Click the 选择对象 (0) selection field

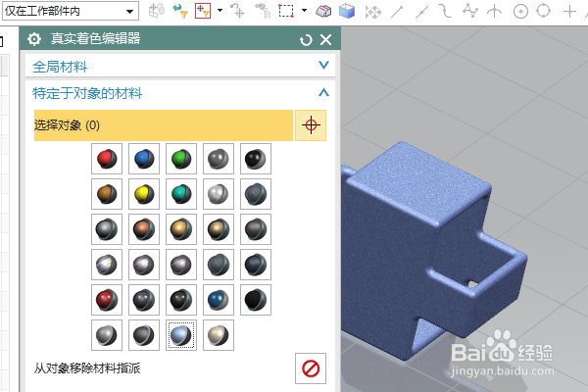click(x=164, y=125)
